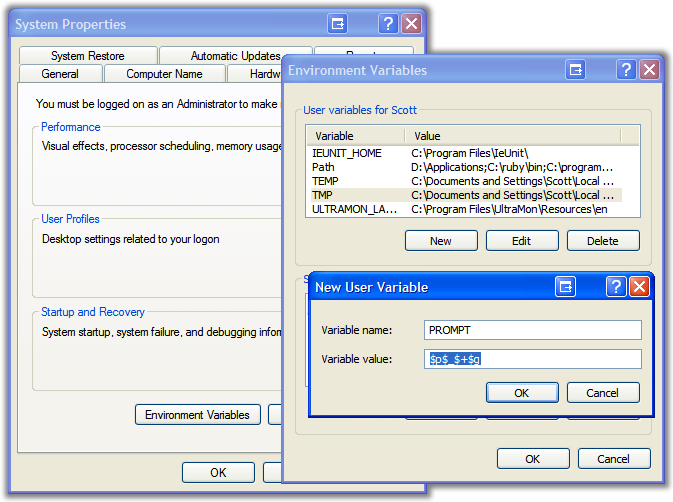Click the C:\Program Files\IeUnit\ value
Viewport: 673px width, 502px height.
469,153
